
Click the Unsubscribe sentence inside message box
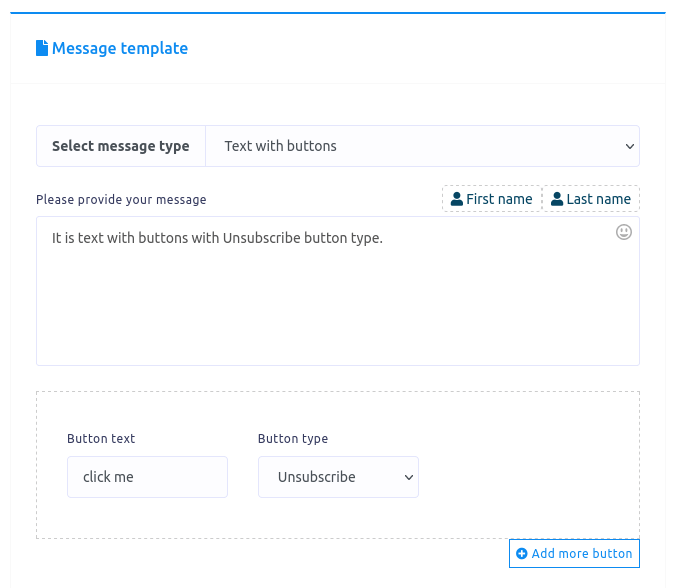pos(217,238)
